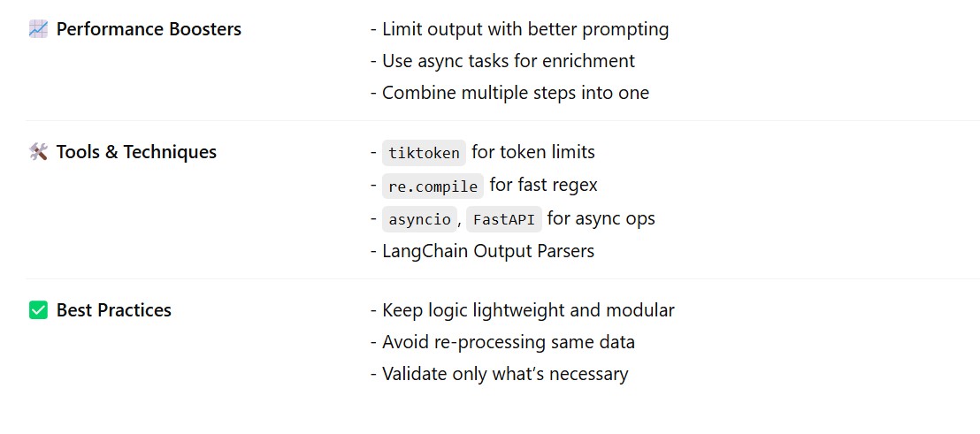Click 'Keep logic lightweight and modular' line

pyautogui.click(x=528, y=310)
